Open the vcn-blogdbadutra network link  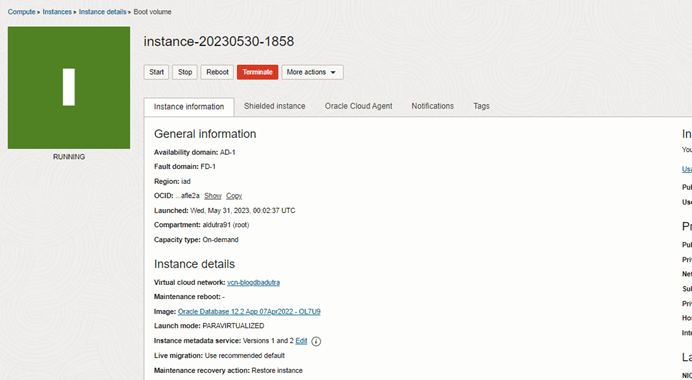(253, 282)
